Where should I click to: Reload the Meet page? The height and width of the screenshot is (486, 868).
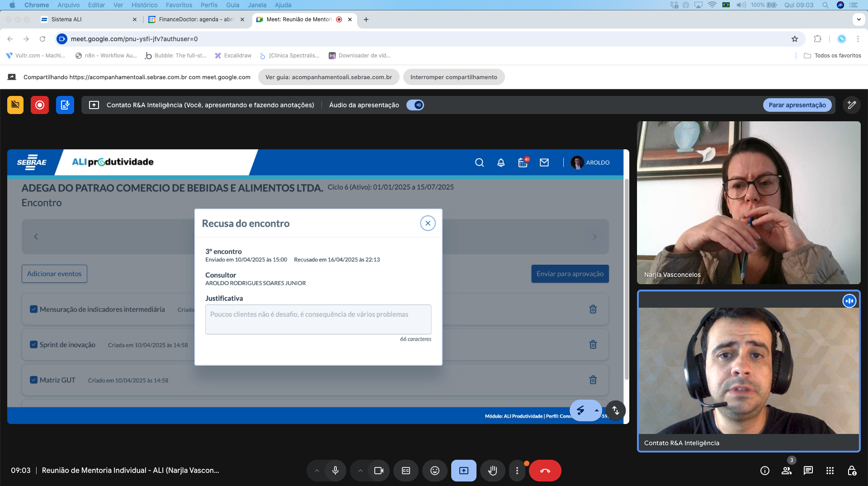click(42, 39)
